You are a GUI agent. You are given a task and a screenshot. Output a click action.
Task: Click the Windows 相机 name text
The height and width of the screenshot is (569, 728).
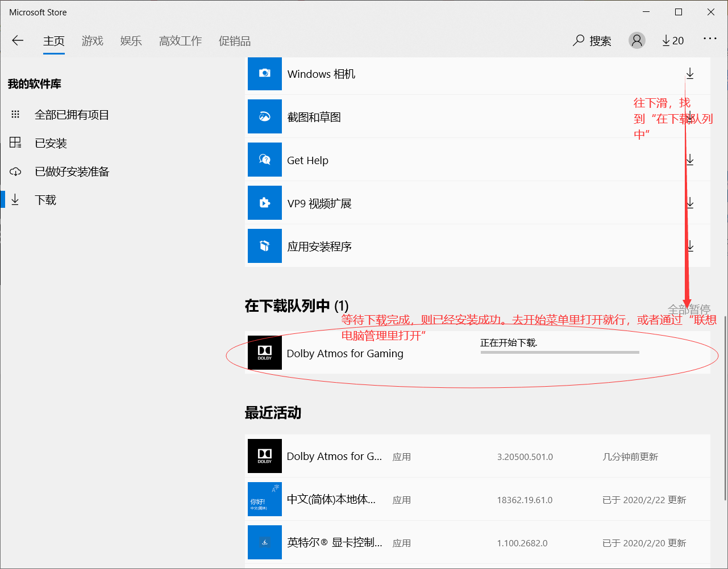pos(321,74)
